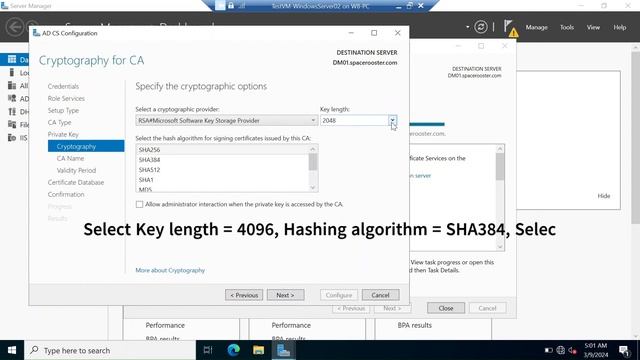Select SHA256 hash algorithm
The image size is (640, 360).
pyautogui.click(x=223, y=150)
